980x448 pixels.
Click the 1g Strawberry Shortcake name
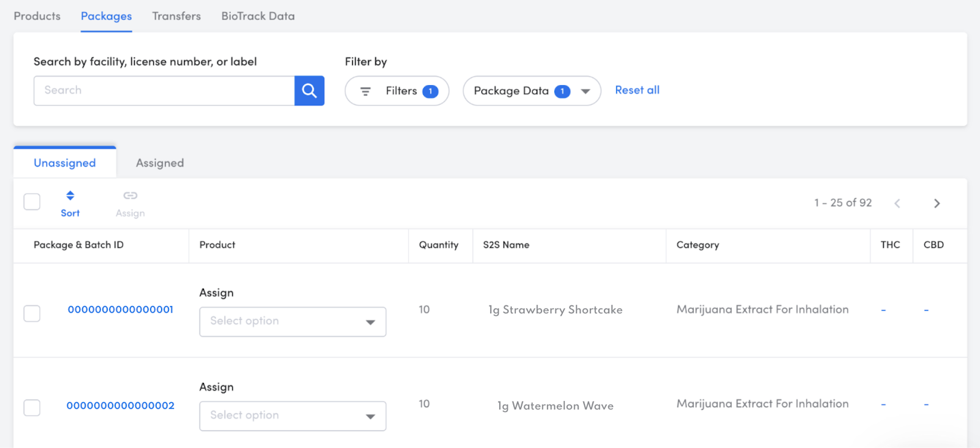click(x=556, y=310)
